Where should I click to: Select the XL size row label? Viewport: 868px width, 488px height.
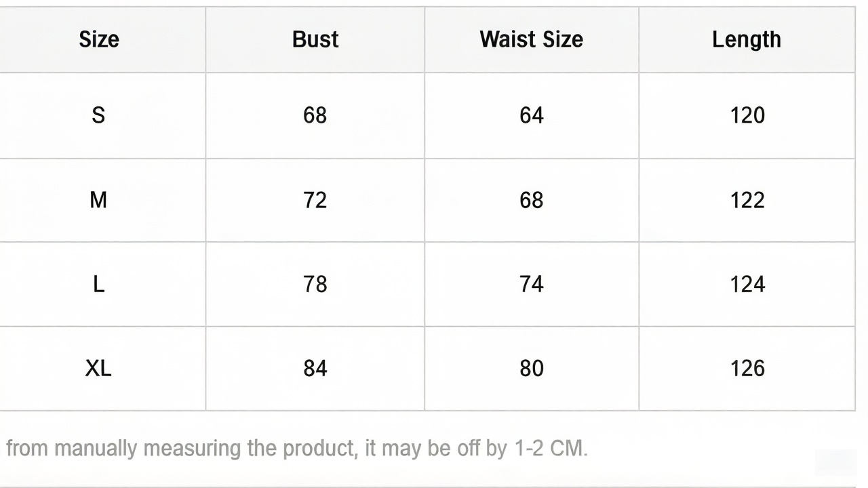click(98, 368)
